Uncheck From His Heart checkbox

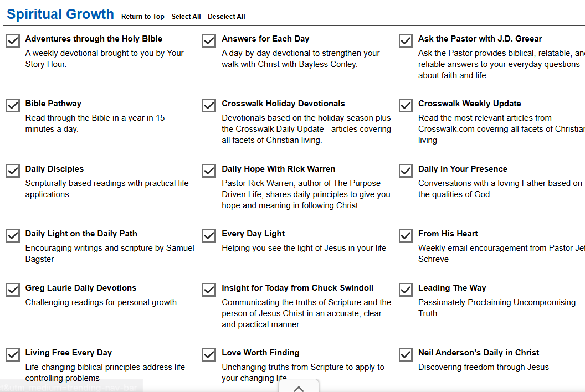coord(406,235)
